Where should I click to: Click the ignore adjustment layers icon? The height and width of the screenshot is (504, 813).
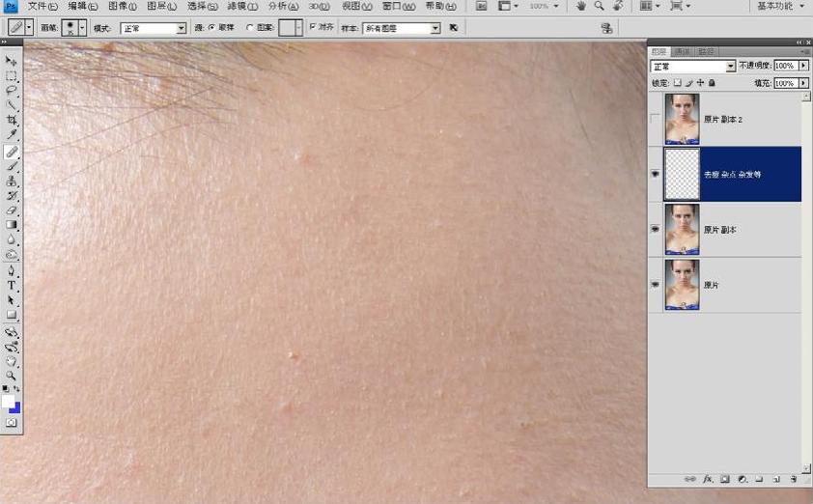[x=454, y=27]
